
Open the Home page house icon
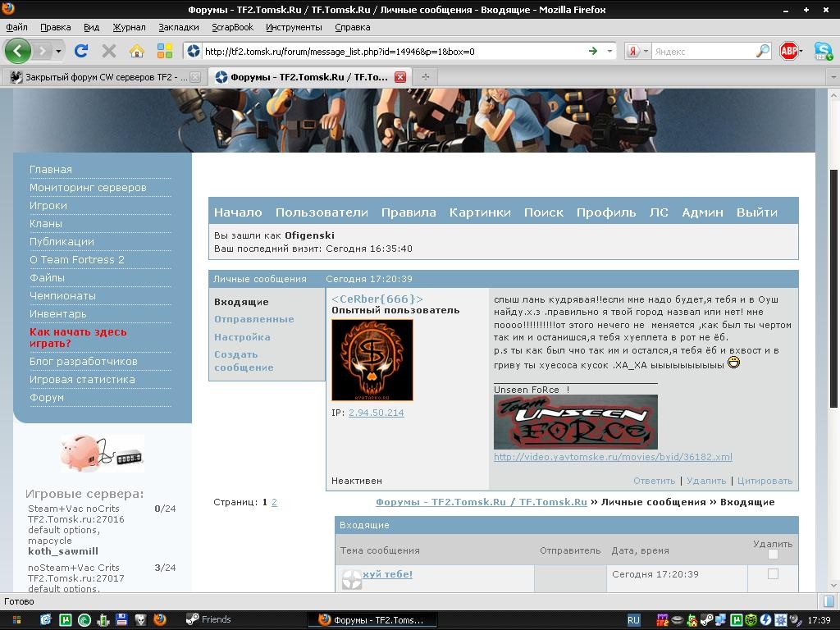coord(137,51)
